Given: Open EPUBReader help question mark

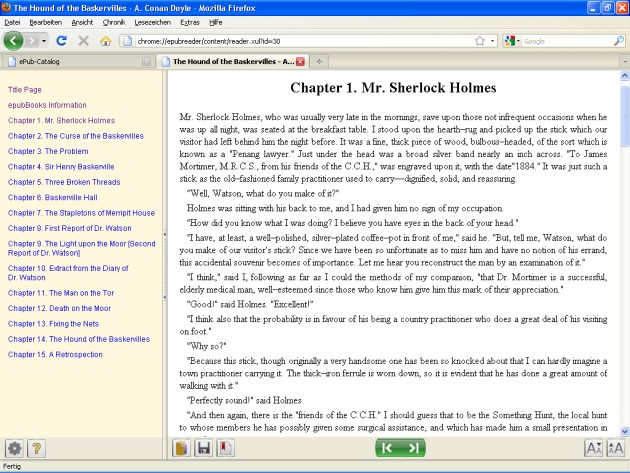Looking at the screenshot, I should pos(36,448).
